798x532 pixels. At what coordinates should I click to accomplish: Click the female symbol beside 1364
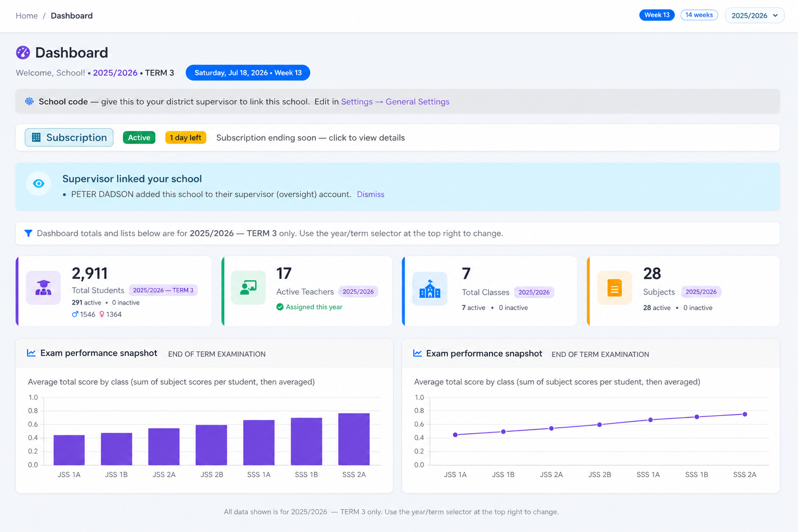(102, 314)
